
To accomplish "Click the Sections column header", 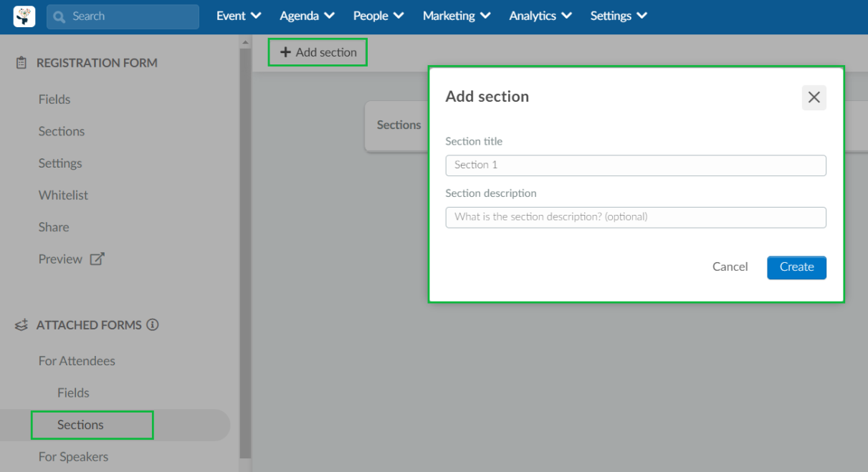I will click(x=399, y=125).
